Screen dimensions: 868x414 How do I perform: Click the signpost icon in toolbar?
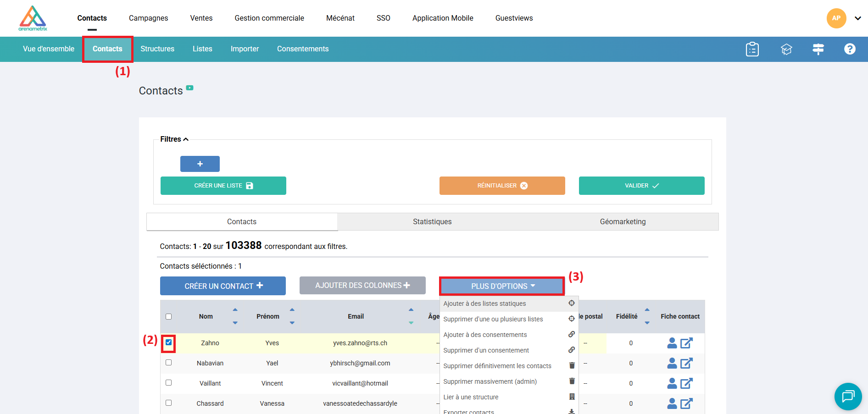pos(818,49)
